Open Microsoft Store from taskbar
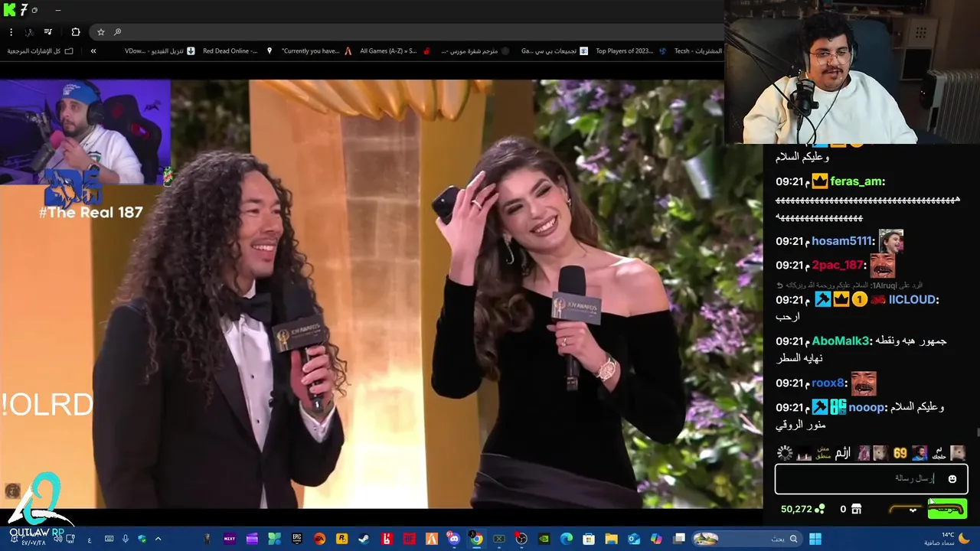Image resolution: width=980 pixels, height=551 pixels. [589, 539]
